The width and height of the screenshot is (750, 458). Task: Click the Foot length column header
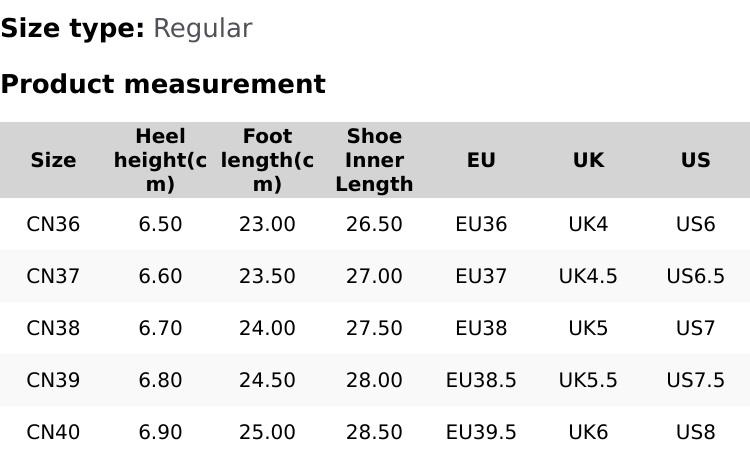267,160
